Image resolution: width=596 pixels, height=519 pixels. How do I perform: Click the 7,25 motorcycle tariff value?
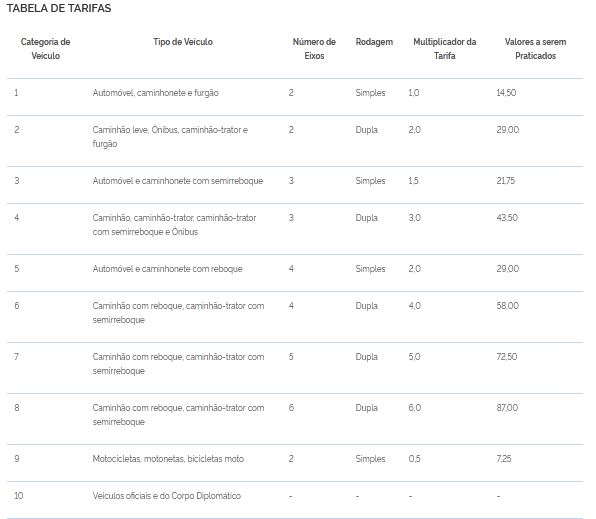(x=504, y=459)
